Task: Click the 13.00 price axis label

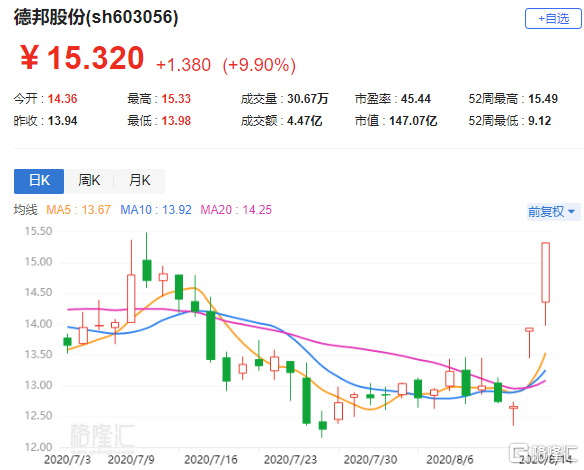Action: tap(38, 385)
